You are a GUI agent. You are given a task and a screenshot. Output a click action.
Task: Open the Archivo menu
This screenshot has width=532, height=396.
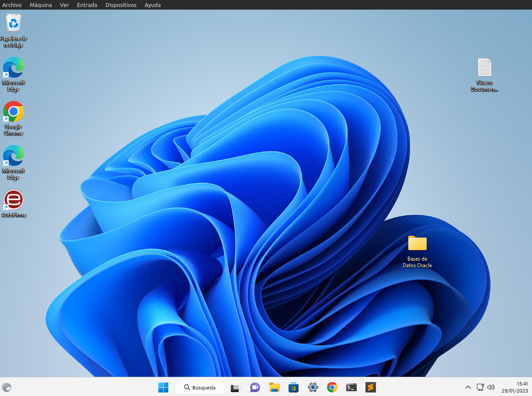tap(12, 5)
